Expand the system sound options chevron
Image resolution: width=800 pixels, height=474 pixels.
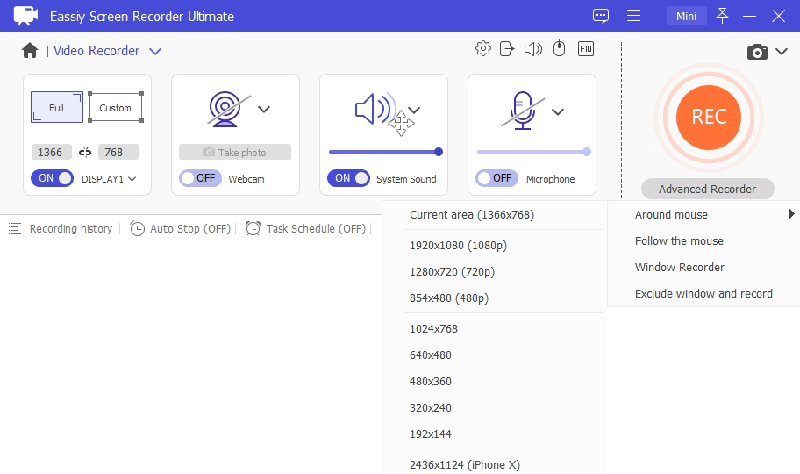click(x=414, y=110)
